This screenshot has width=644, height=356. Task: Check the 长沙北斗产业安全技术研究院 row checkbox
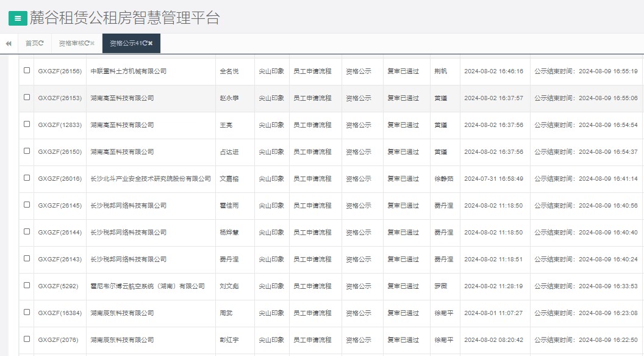click(x=26, y=178)
